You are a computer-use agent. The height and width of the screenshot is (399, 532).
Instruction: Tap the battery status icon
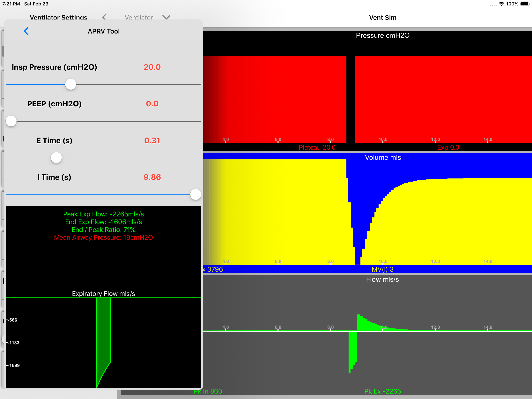point(524,4)
